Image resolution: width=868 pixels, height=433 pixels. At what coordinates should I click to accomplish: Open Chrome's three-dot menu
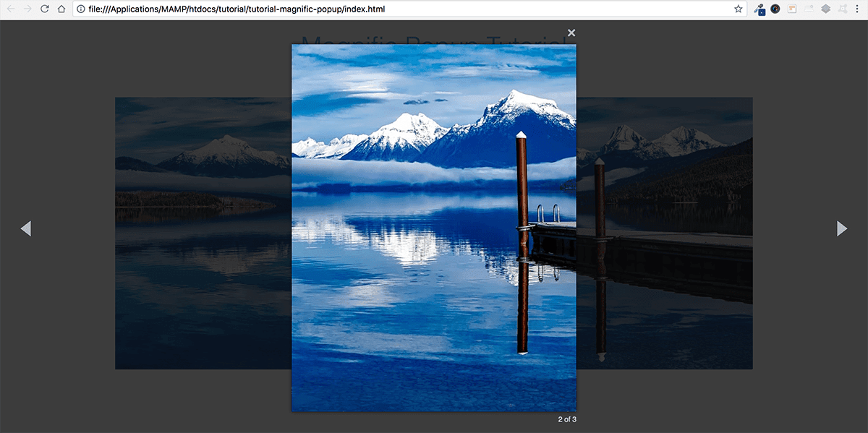click(x=859, y=9)
